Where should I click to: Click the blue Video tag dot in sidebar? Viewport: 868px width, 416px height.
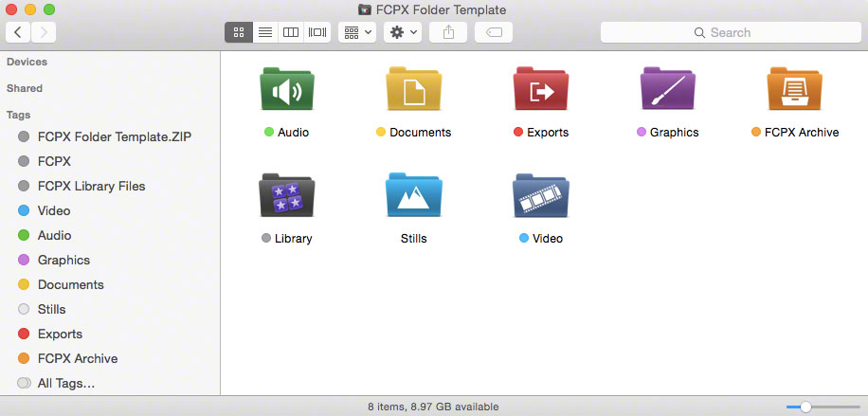coord(24,210)
